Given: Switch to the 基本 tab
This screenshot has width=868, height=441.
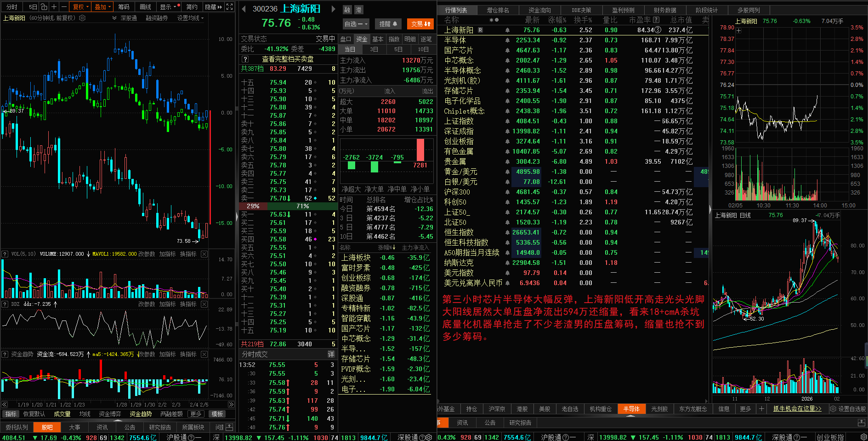Looking at the screenshot, I should (378, 39).
